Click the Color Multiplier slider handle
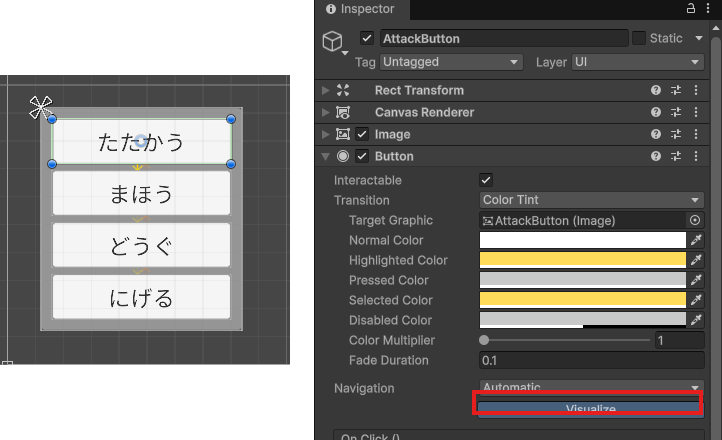Screen dimensions: 722x440 point(484,340)
